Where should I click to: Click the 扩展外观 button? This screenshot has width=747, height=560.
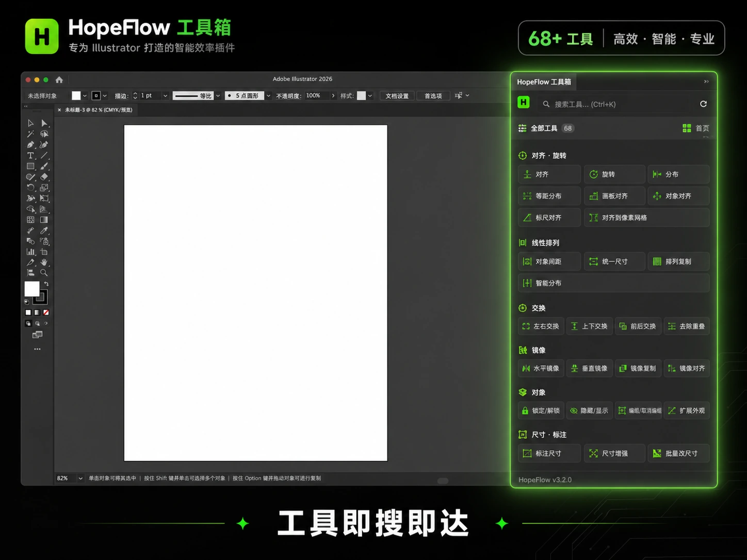pyautogui.click(x=687, y=411)
